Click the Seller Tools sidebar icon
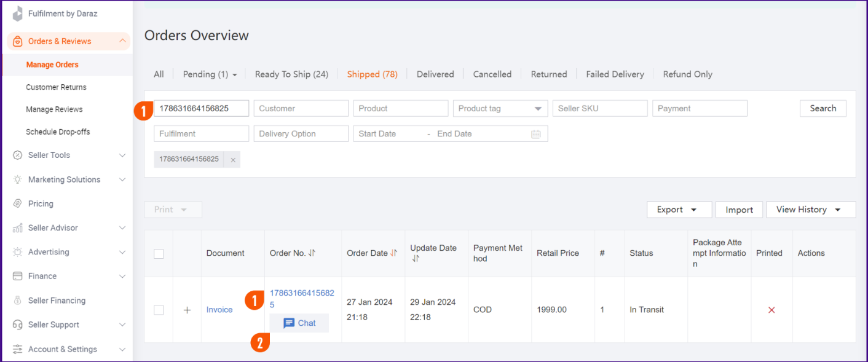Screen dimensions: 868x362 pyautogui.click(x=17, y=155)
